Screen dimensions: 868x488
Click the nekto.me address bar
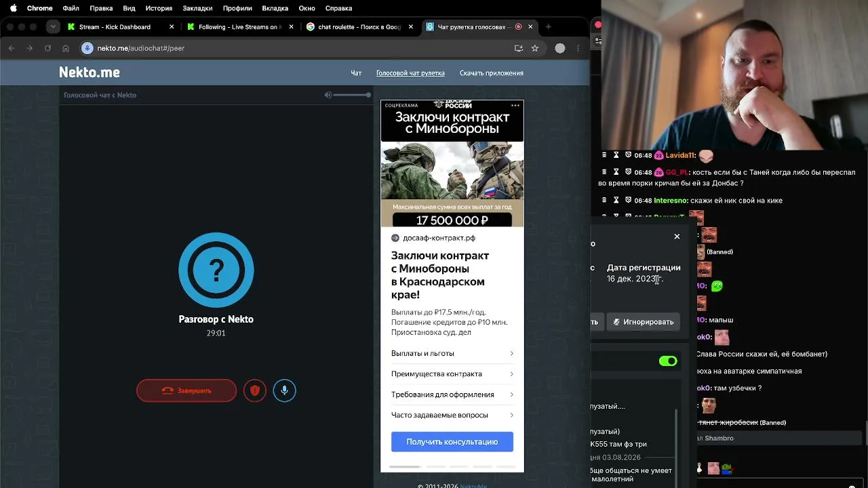312,48
